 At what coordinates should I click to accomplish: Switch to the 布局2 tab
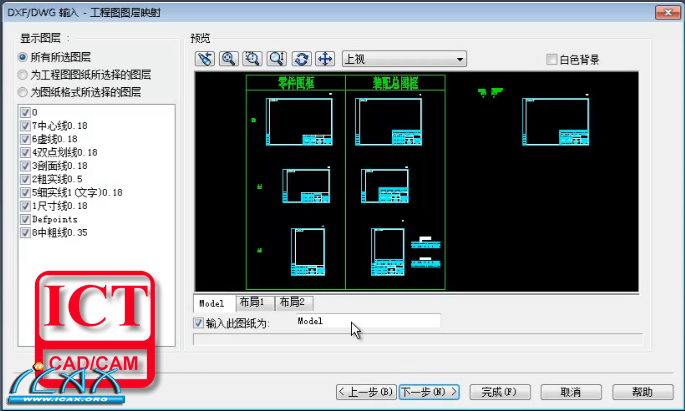tap(294, 302)
